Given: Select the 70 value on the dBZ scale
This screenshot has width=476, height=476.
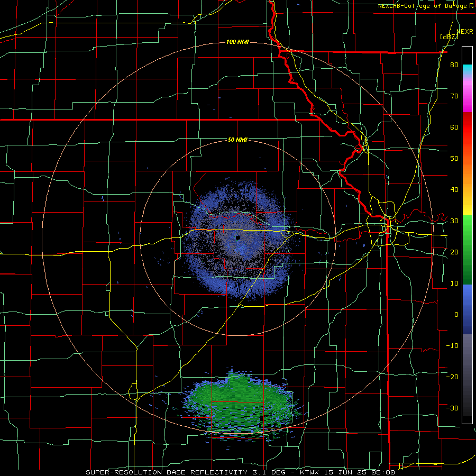Looking at the screenshot, I should click(x=454, y=96).
